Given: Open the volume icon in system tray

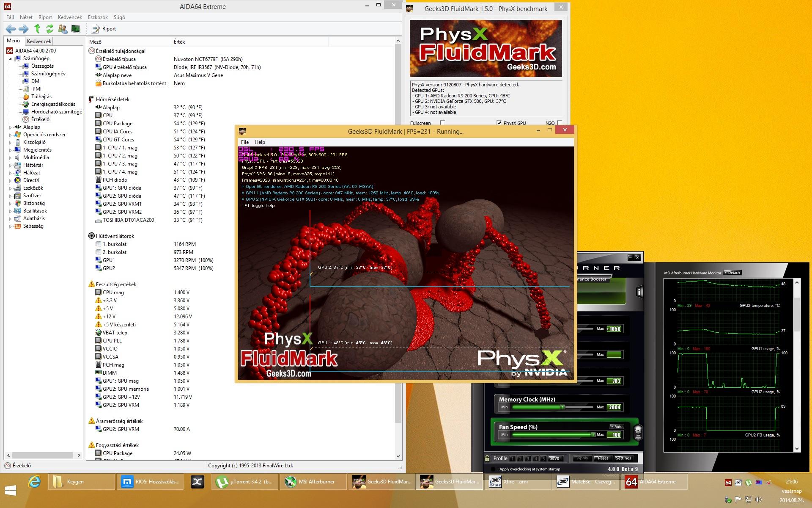Looking at the screenshot, I should (x=758, y=500).
